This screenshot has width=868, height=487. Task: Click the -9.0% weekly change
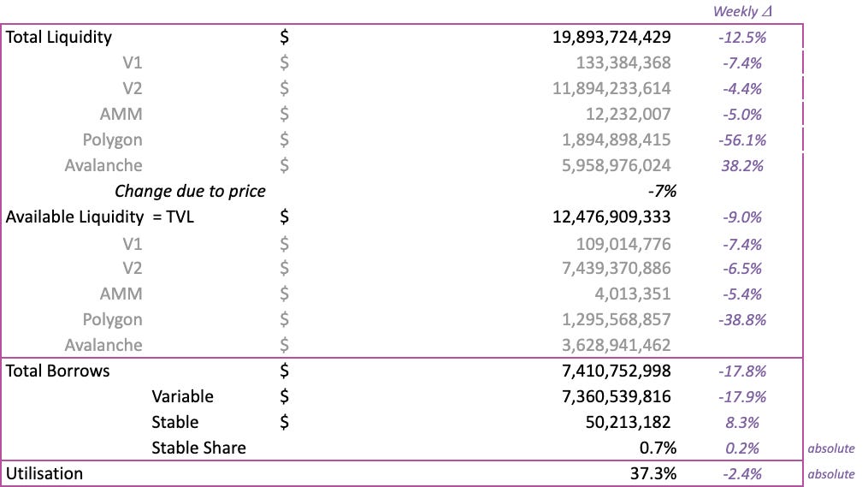742,217
